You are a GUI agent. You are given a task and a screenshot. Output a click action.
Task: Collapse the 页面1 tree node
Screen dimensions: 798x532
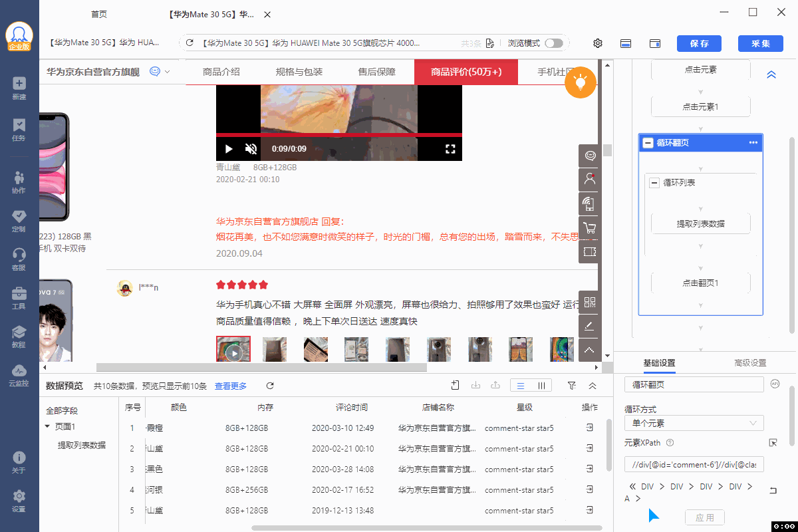(47, 427)
